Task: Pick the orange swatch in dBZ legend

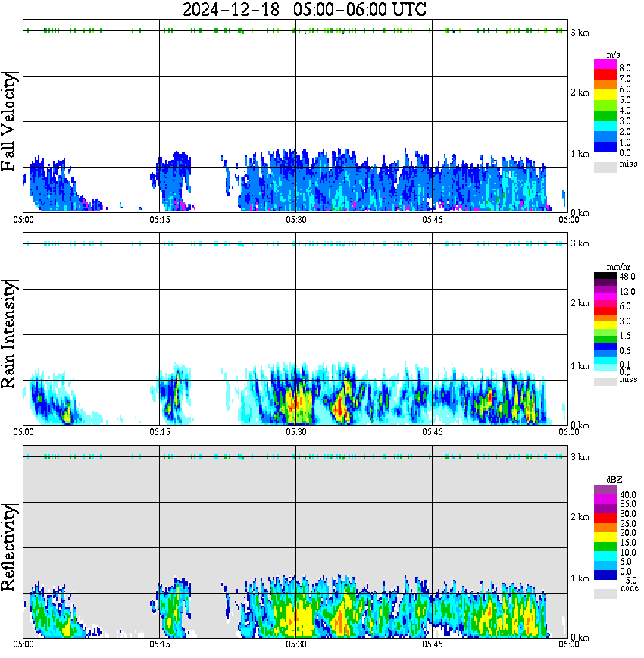Action: 605,528
